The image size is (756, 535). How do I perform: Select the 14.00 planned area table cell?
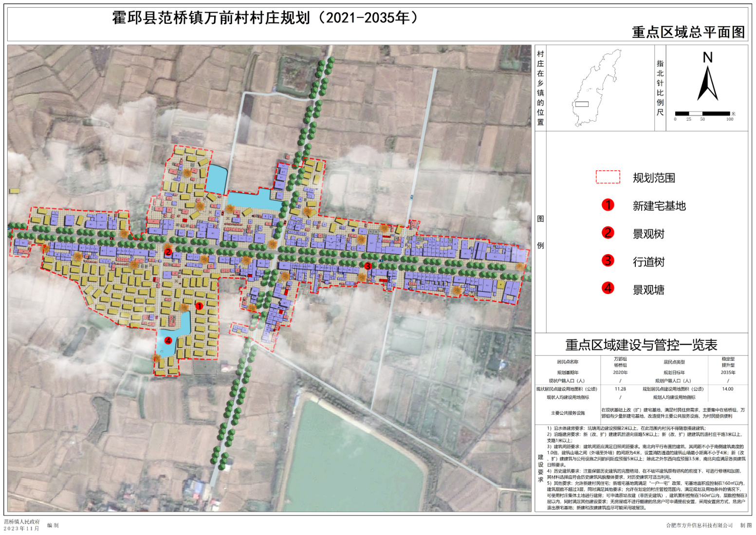point(727,389)
